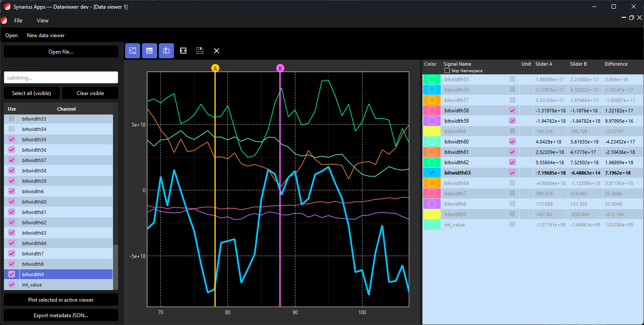Image resolution: width=644 pixels, height=325 pixels.
Task: Check the Use checkbox for bitwidth53
Action: (x=11, y=118)
